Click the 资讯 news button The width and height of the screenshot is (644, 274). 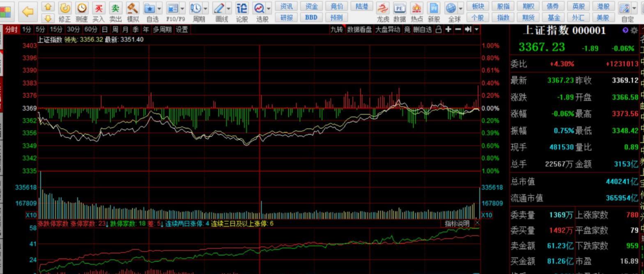pyautogui.click(x=286, y=6)
